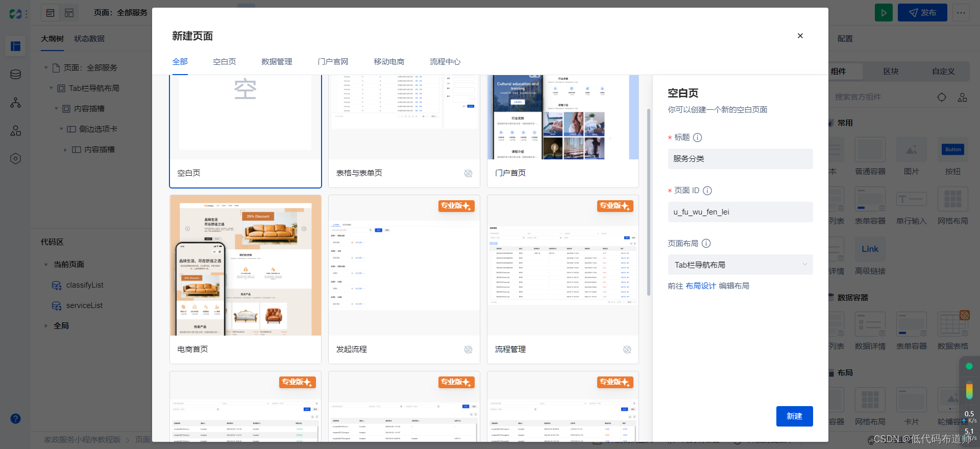This screenshot has height=449, width=980.
Task: Close the 新建页面 dialog
Action: point(800,36)
